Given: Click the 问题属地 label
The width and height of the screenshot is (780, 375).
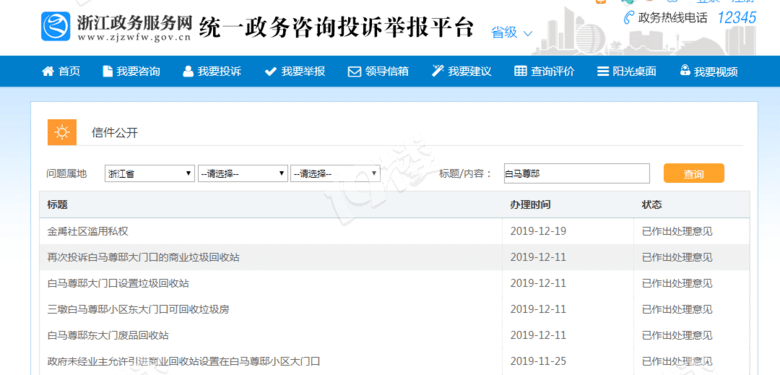Looking at the screenshot, I should 67,174.
